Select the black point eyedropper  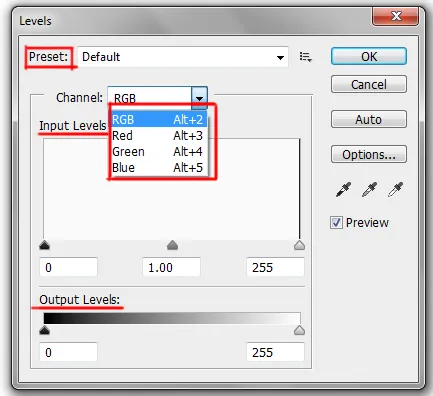coord(343,190)
